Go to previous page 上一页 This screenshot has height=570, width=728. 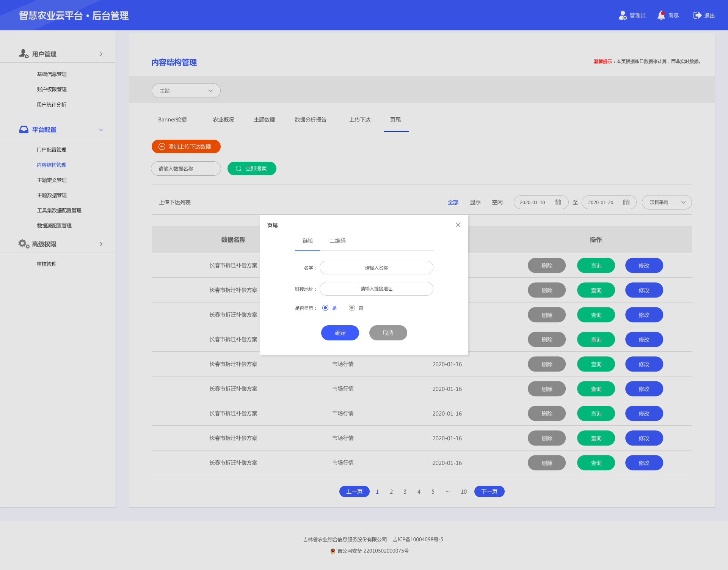click(355, 491)
